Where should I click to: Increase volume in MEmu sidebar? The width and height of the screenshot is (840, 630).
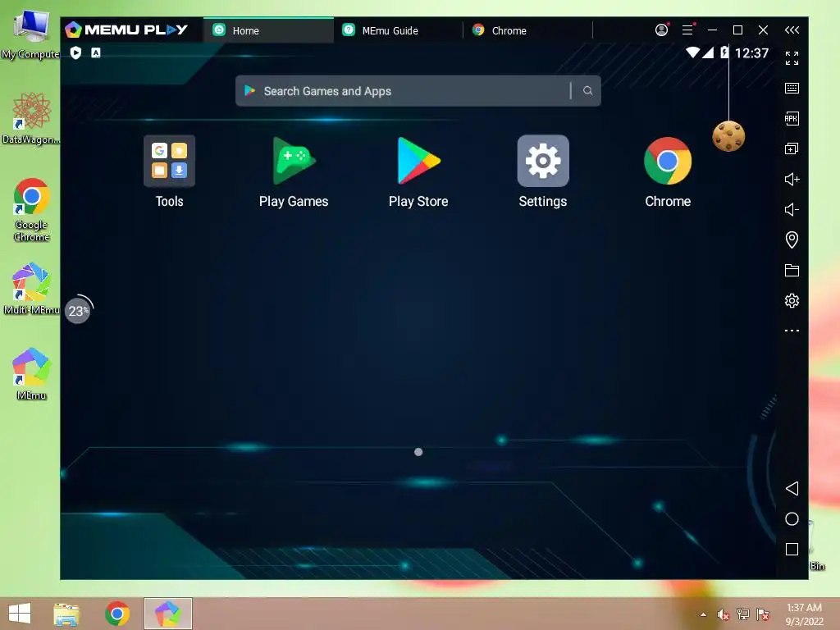point(792,179)
